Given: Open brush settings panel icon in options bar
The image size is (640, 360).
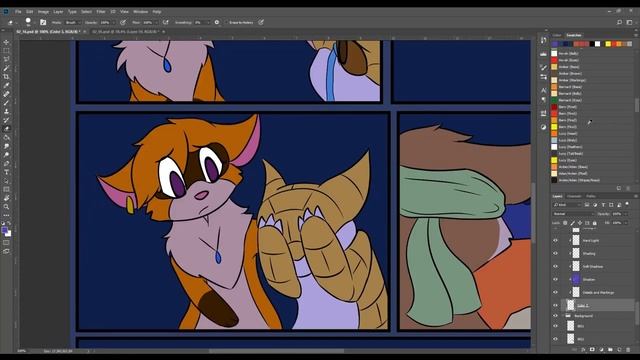Looking at the screenshot, I should (43, 22).
